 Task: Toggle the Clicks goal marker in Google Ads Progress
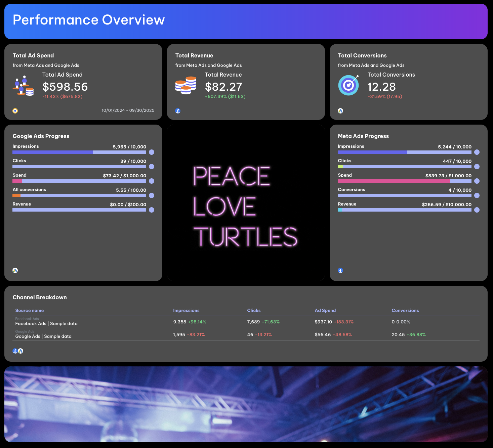coord(151,167)
